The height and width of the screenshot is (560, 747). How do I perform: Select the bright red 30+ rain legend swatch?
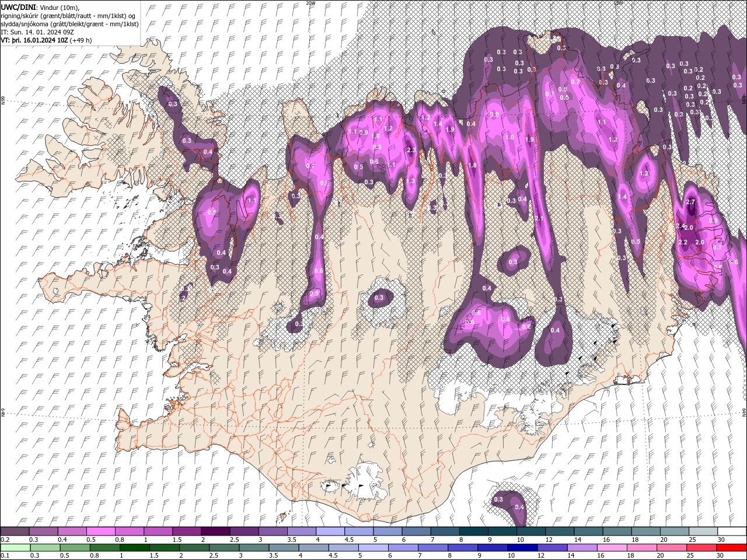[731, 547]
